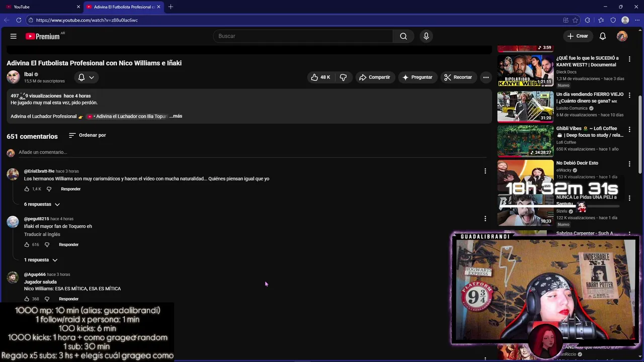Open a new browser tab

(x=171, y=7)
